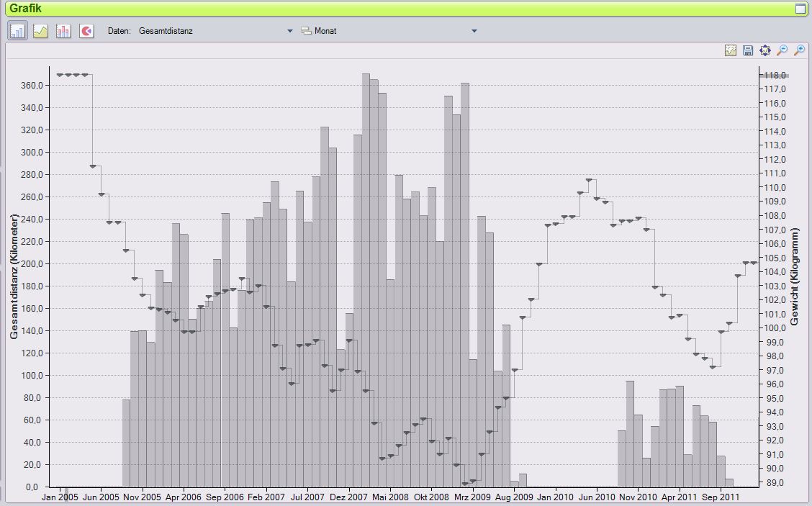Click the fit-chart-to-view arrows icon

click(x=764, y=50)
